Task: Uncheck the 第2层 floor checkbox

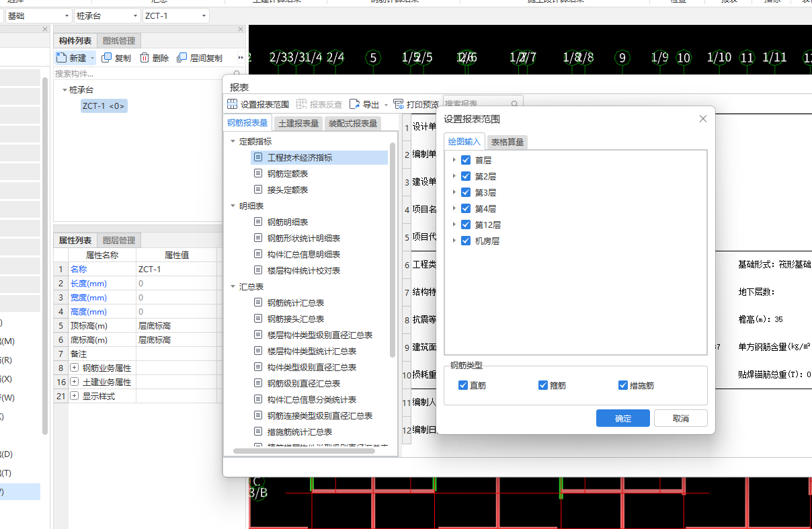Action: tap(466, 176)
